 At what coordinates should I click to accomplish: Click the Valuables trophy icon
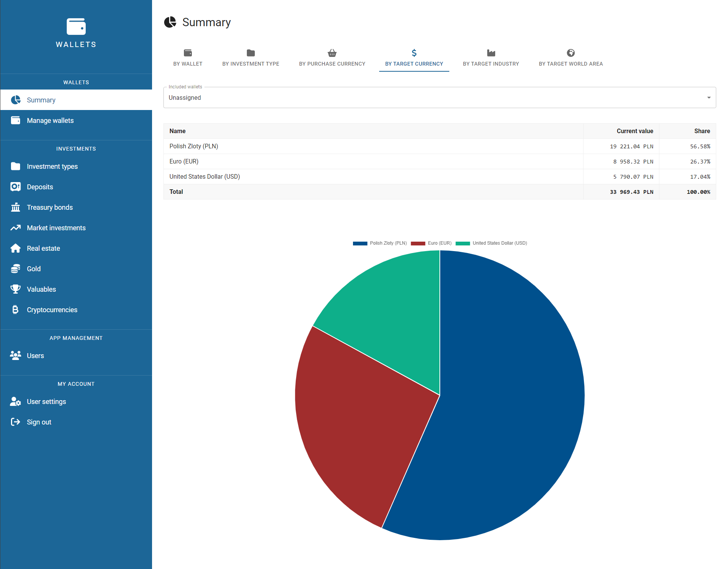tap(16, 289)
